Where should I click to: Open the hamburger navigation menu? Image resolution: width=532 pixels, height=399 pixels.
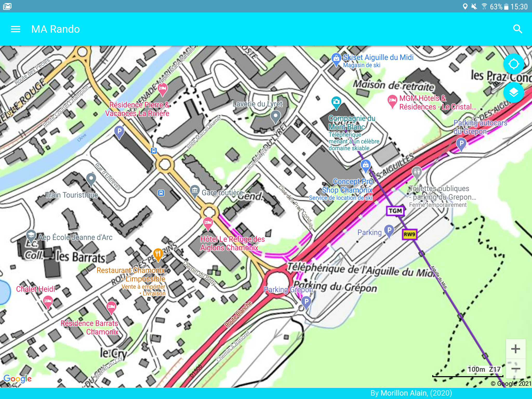(x=16, y=29)
